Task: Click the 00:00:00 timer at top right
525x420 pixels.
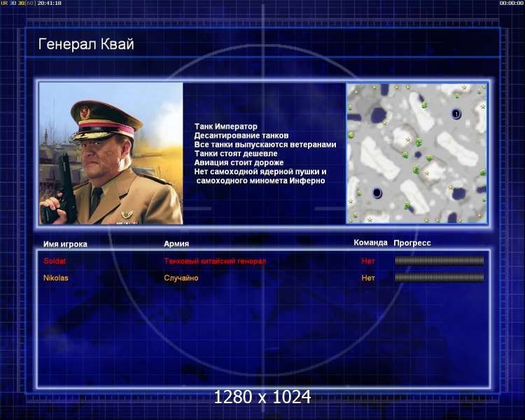Action: (511, 3)
